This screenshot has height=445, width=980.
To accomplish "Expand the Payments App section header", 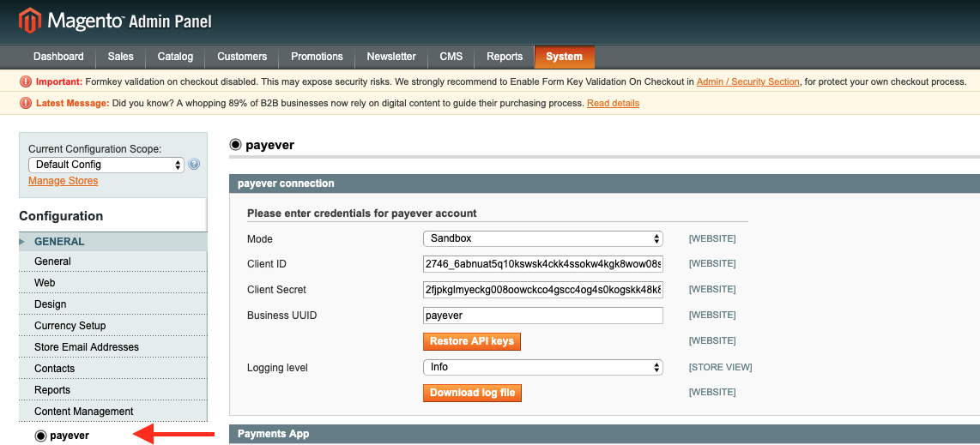I will [x=604, y=434].
